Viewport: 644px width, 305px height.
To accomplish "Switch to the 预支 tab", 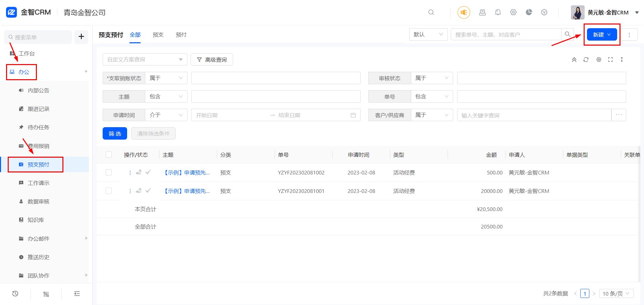I will [x=158, y=35].
